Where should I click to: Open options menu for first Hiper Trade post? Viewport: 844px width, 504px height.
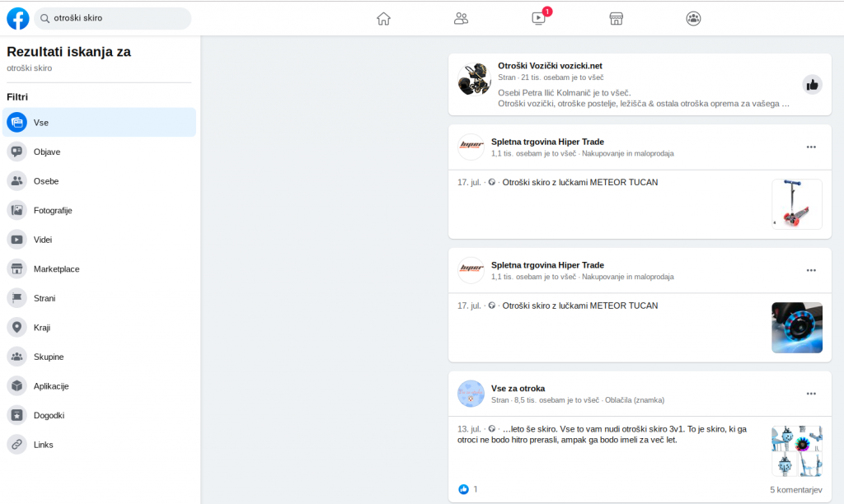click(x=811, y=147)
